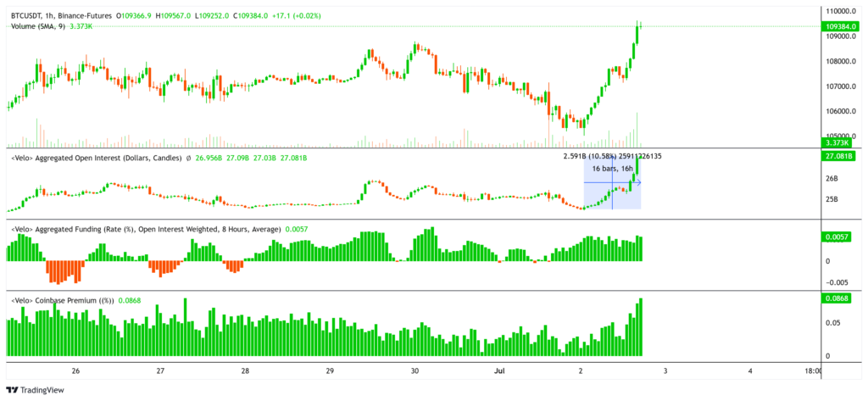Click the 25B open interest axis label
The image size is (868, 401).
832,199
